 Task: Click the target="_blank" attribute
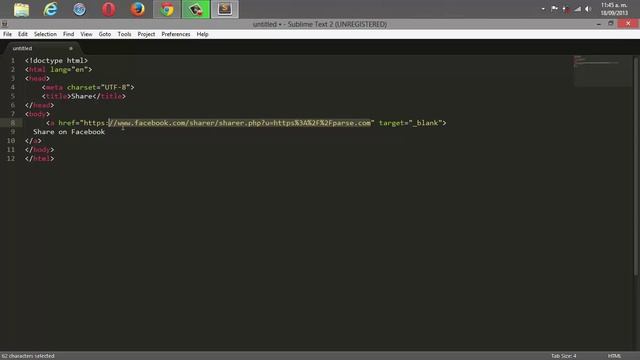[x=411, y=123]
